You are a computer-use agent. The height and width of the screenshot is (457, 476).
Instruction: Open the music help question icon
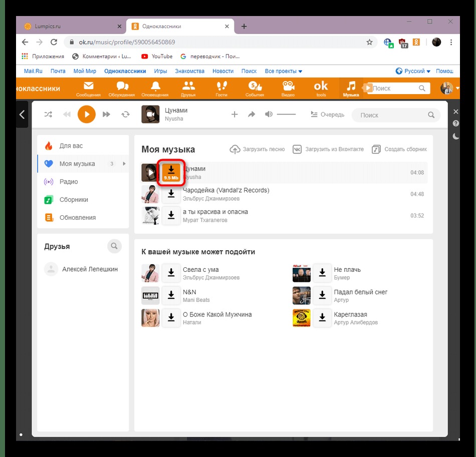tap(455, 124)
